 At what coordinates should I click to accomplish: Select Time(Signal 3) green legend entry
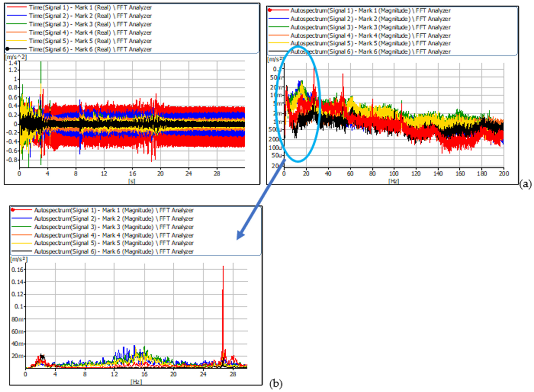90,24
